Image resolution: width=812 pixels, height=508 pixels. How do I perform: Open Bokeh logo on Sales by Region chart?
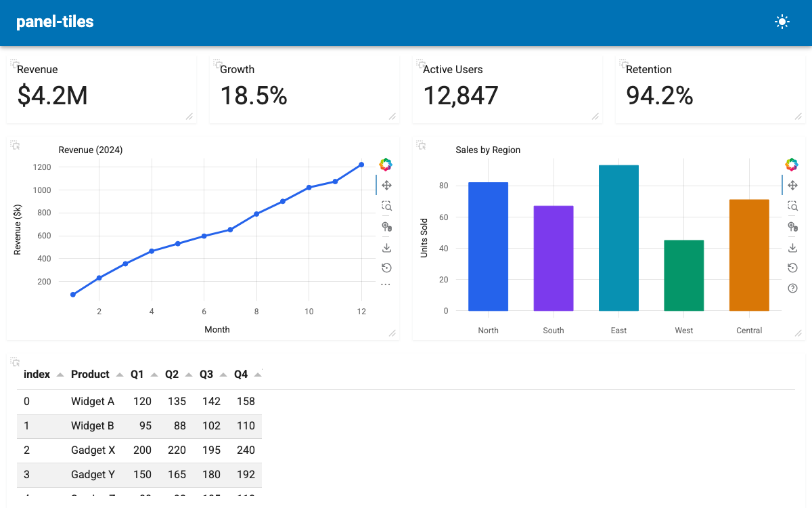792,165
